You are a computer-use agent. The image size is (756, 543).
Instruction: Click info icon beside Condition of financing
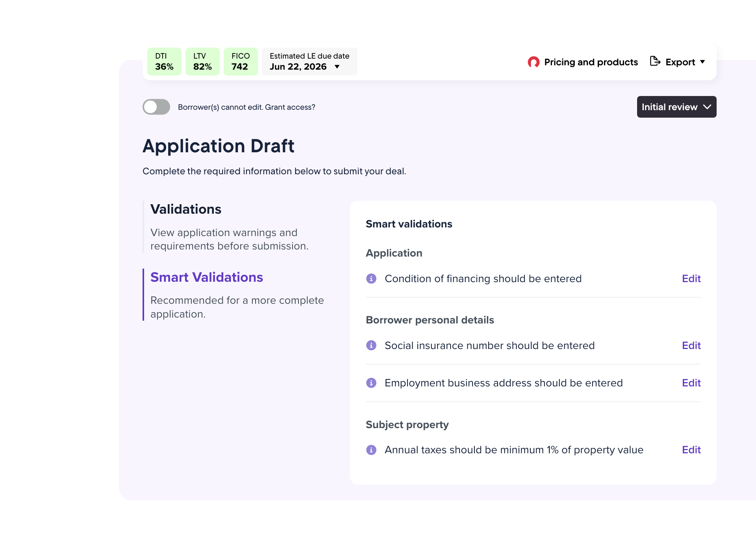tap(371, 279)
